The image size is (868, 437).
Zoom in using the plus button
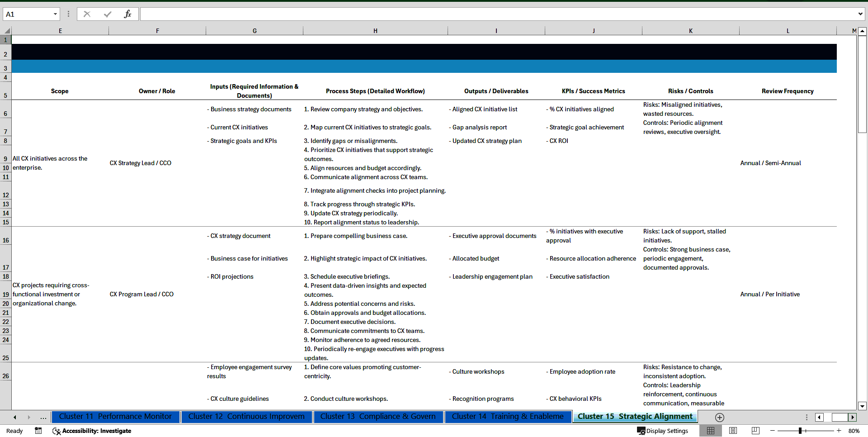click(x=839, y=431)
